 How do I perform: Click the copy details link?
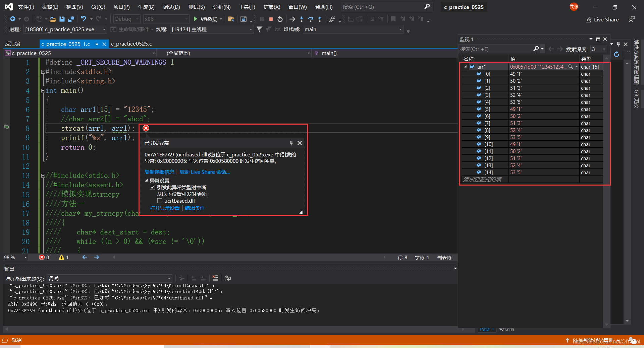point(159,172)
